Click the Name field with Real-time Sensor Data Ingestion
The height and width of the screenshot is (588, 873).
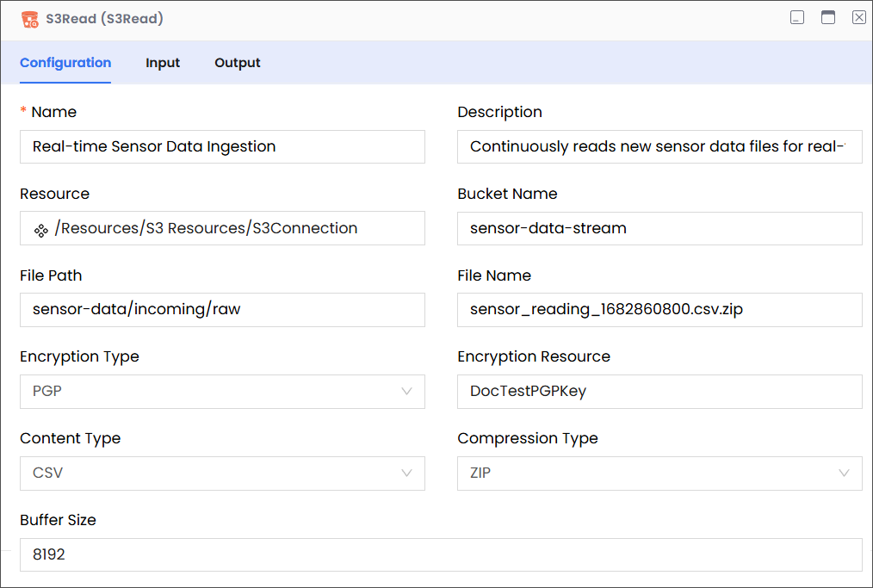tap(222, 147)
